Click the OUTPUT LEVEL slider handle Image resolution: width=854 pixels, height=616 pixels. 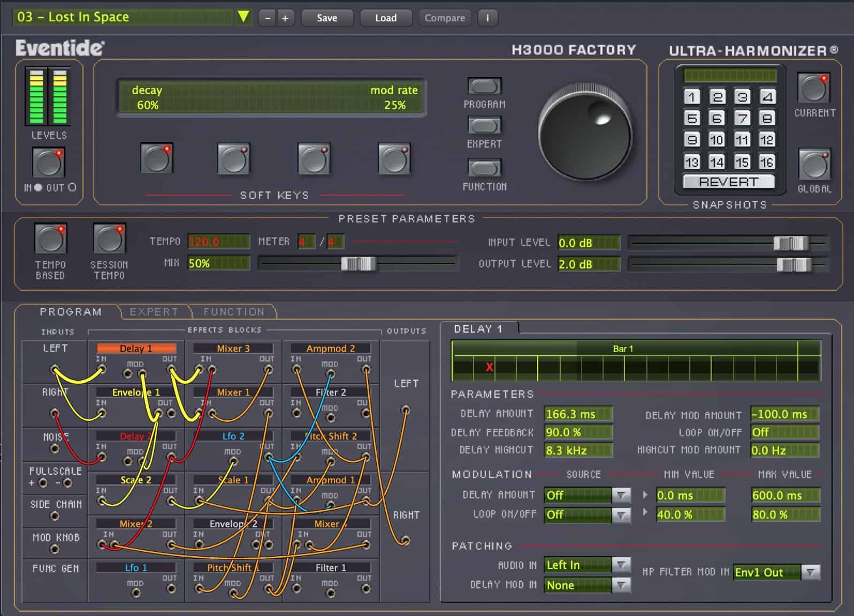coord(794,265)
